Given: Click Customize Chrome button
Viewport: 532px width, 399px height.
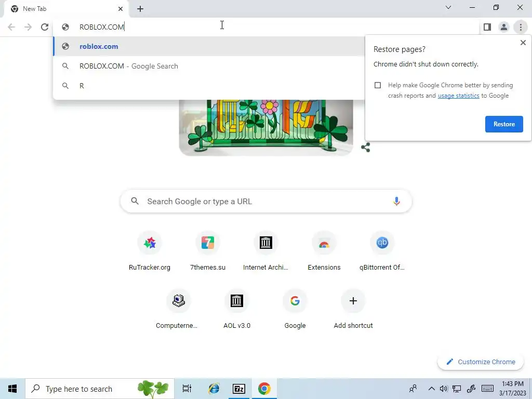Looking at the screenshot, I should [481, 362].
